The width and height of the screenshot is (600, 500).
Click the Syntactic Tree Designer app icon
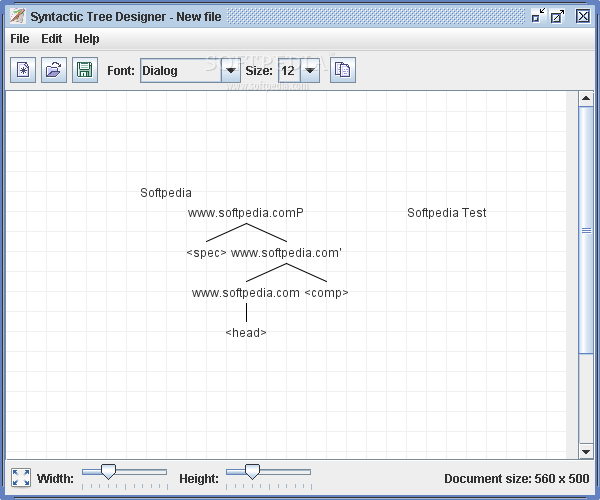point(17,16)
